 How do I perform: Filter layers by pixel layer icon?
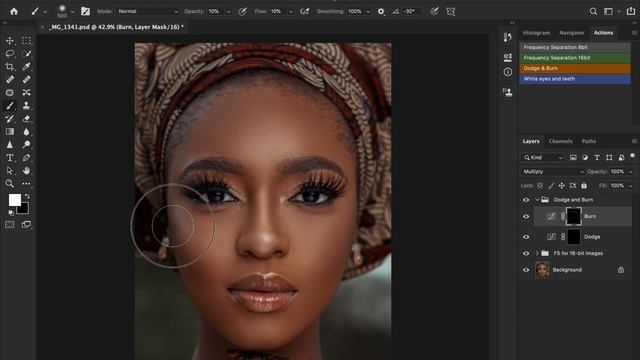573,158
